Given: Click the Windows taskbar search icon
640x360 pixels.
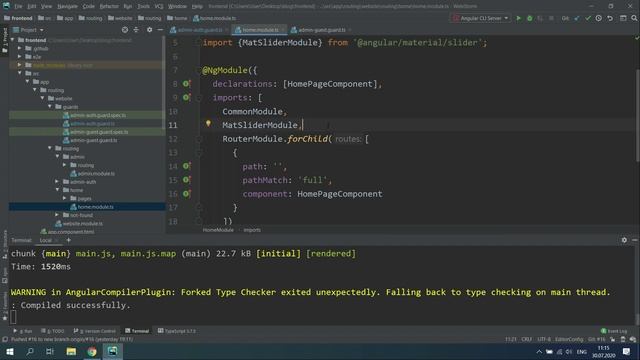Looking at the screenshot, I should click(30, 351).
